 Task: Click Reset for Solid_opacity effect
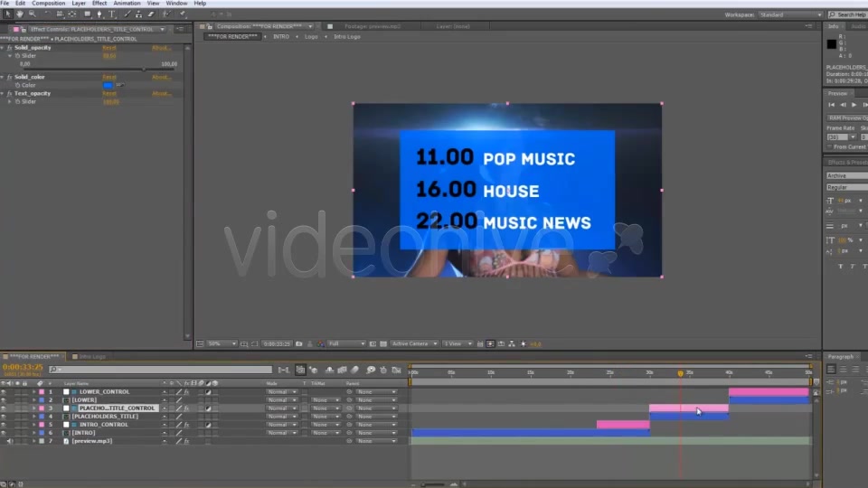tap(109, 48)
